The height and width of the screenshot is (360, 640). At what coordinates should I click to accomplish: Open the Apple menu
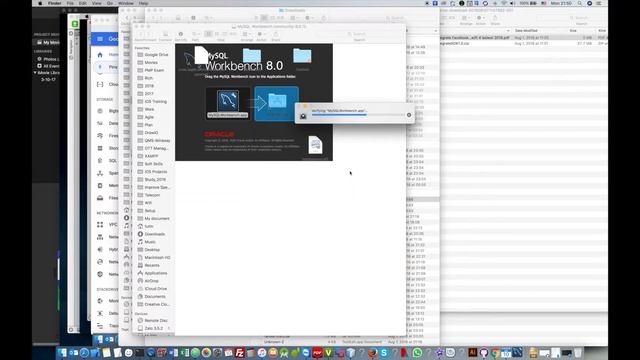click(40, 3)
